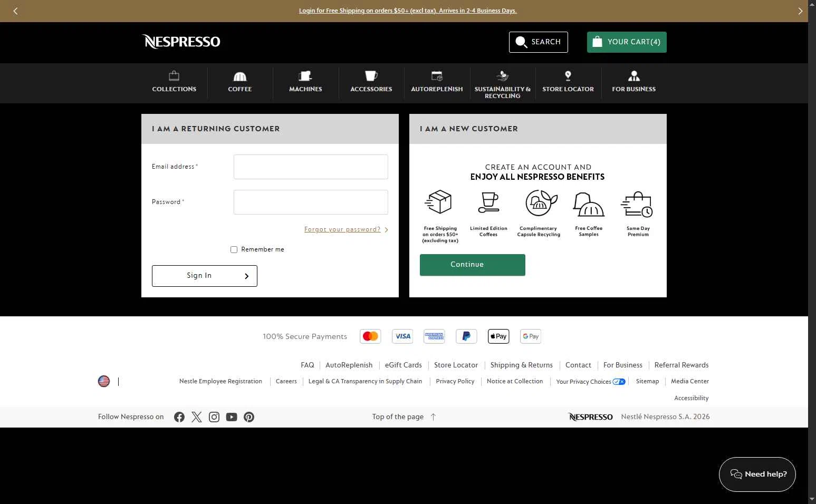Focus the Password field
Screen dimensions: 816x504
311,202
